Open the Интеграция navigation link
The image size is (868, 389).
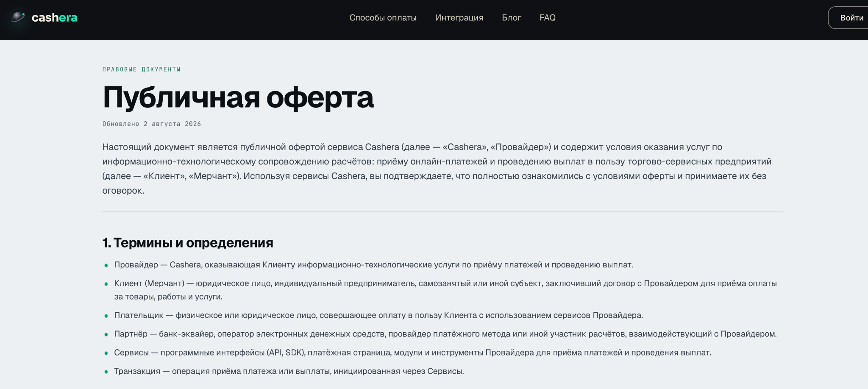pos(459,18)
